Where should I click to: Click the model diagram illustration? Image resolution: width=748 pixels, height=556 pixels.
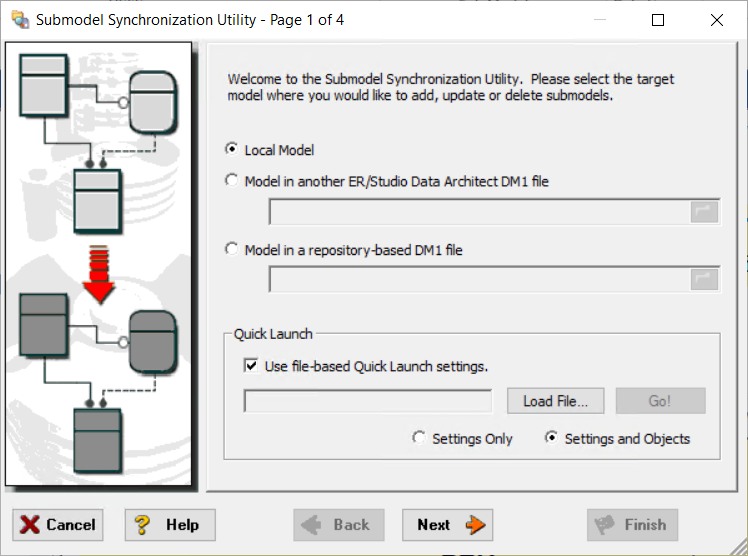[x=99, y=264]
